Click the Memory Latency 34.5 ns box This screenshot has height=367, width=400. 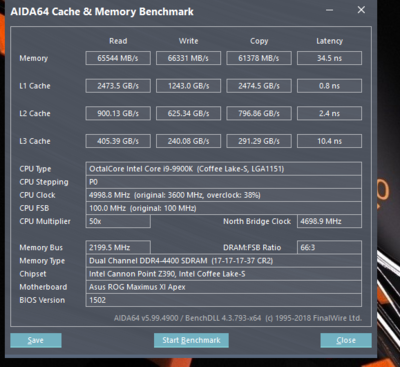(x=329, y=58)
